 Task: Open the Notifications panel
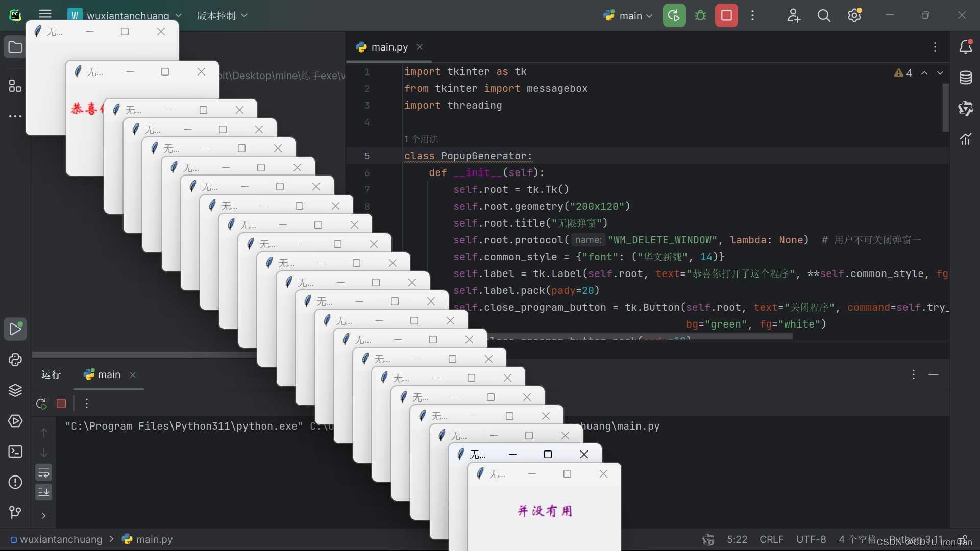(x=965, y=47)
